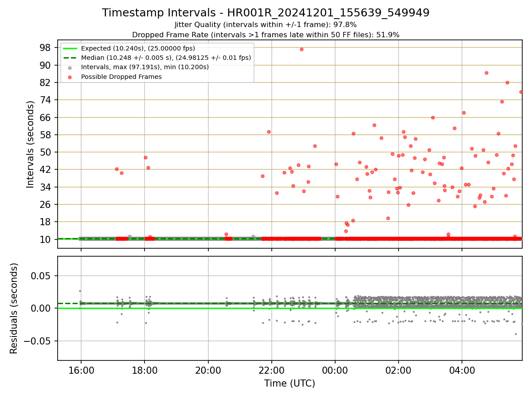Screen dimensions: 532x399
Task: Click the 10 tick label on the Intervals axis
Action: pos(46,239)
